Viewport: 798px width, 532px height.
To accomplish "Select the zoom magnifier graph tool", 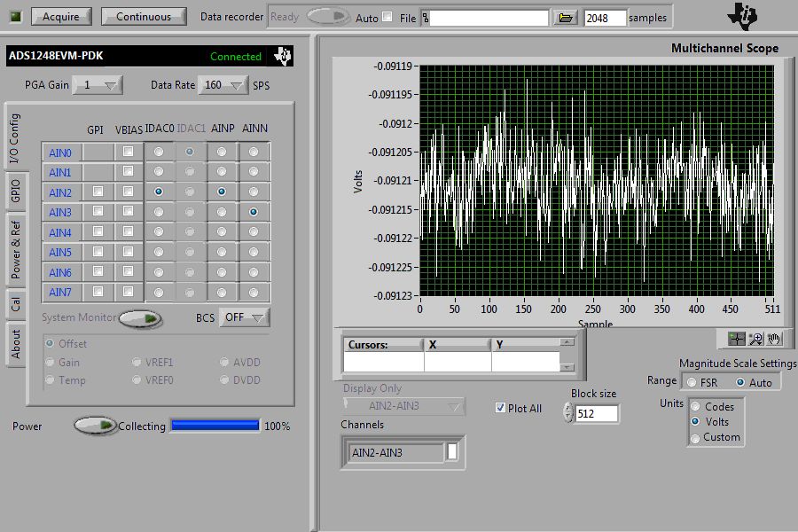I will [755, 339].
